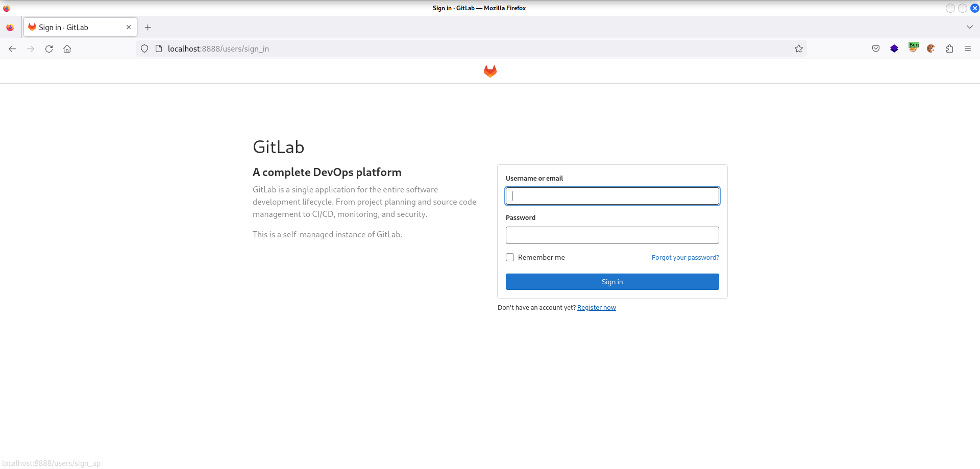
Task: Follow the Register now link
Action: (597, 308)
